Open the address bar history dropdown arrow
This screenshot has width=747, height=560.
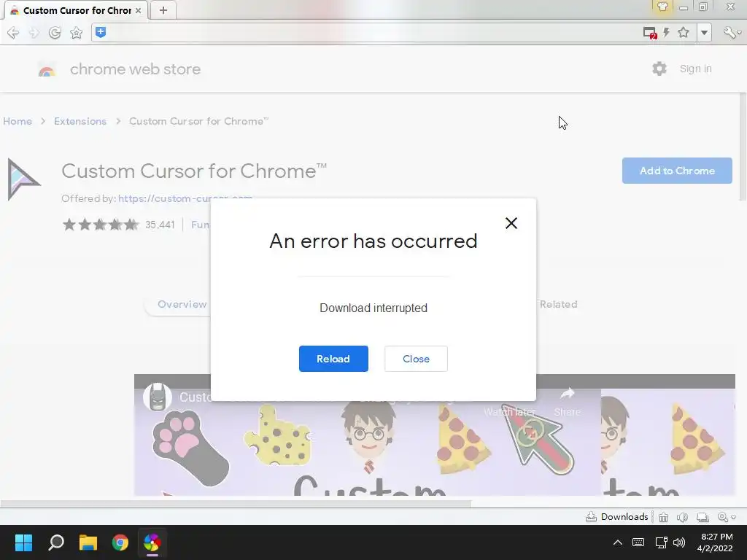click(x=704, y=32)
